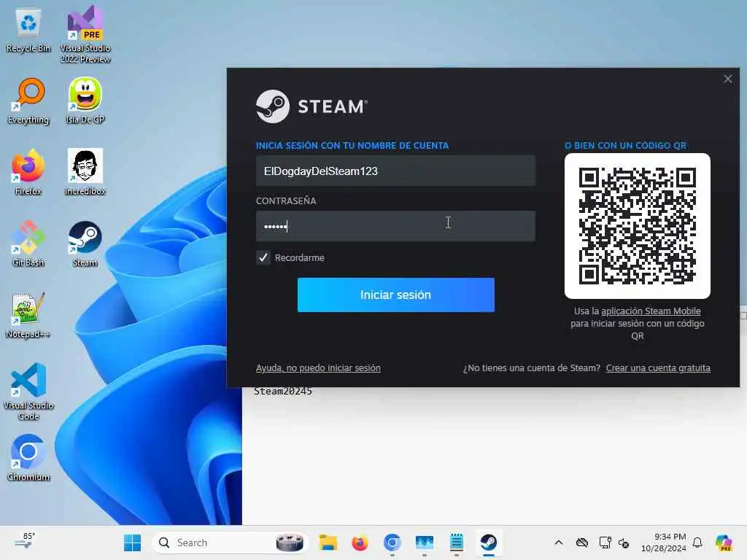Open the network display tray icon

click(x=605, y=542)
